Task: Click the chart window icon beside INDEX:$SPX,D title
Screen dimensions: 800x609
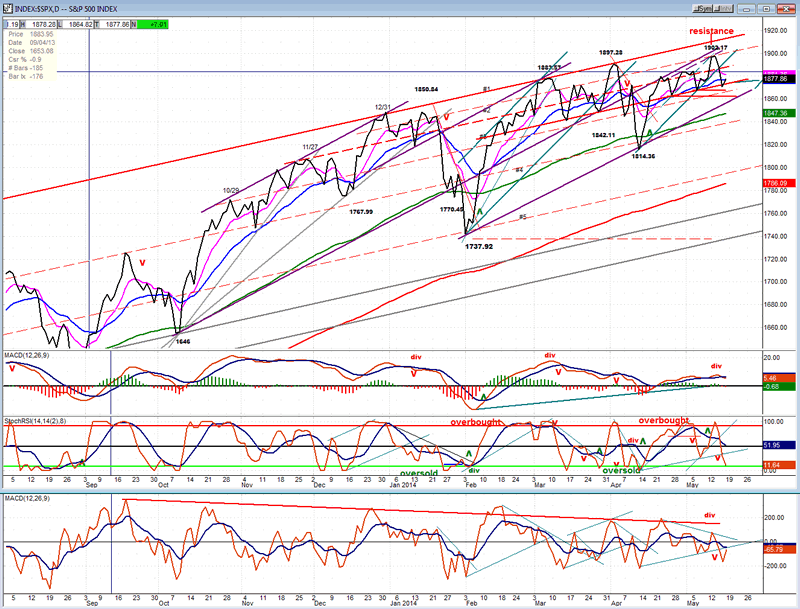Action: point(8,9)
